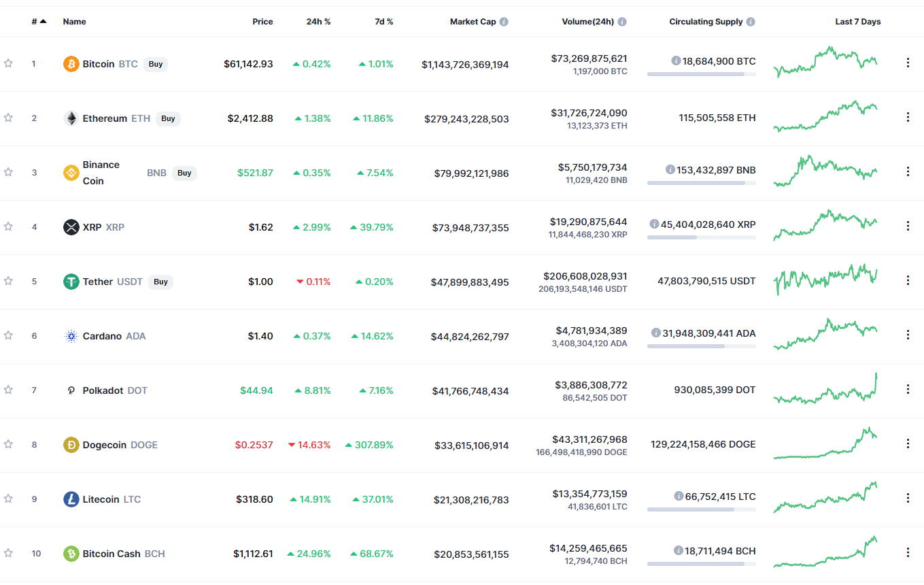924x585 pixels.
Task: Click the black XRP logo icon
Action: click(71, 227)
